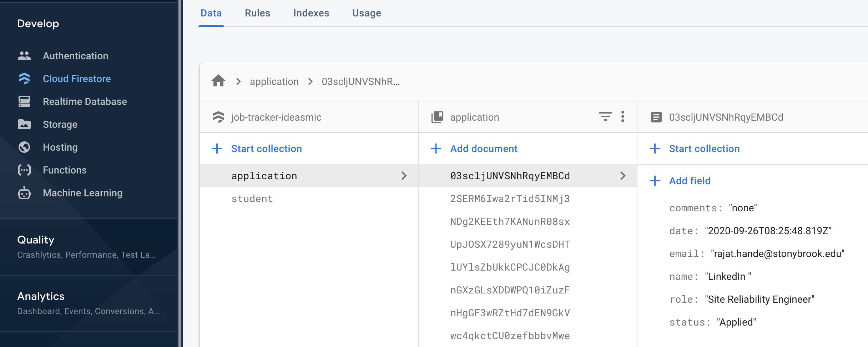Open Cloud Firestore in the sidebar
Image resolution: width=868 pixels, height=347 pixels.
coord(77,79)
